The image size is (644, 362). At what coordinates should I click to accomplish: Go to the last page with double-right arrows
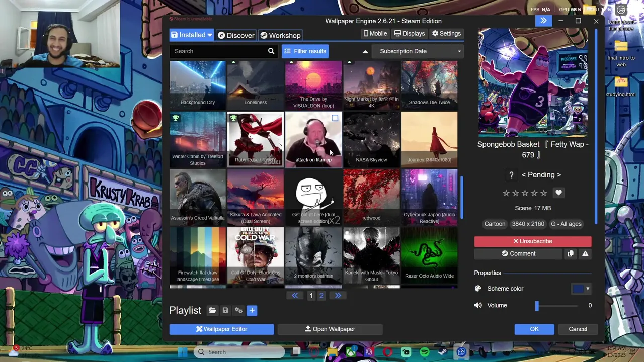[x=338, y=296]
